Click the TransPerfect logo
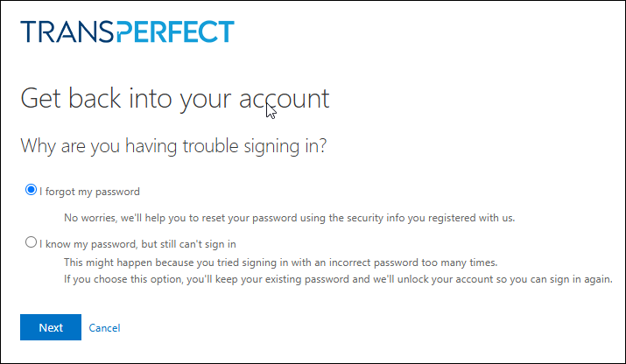626x364 pixels. click(x=128, y=31)
